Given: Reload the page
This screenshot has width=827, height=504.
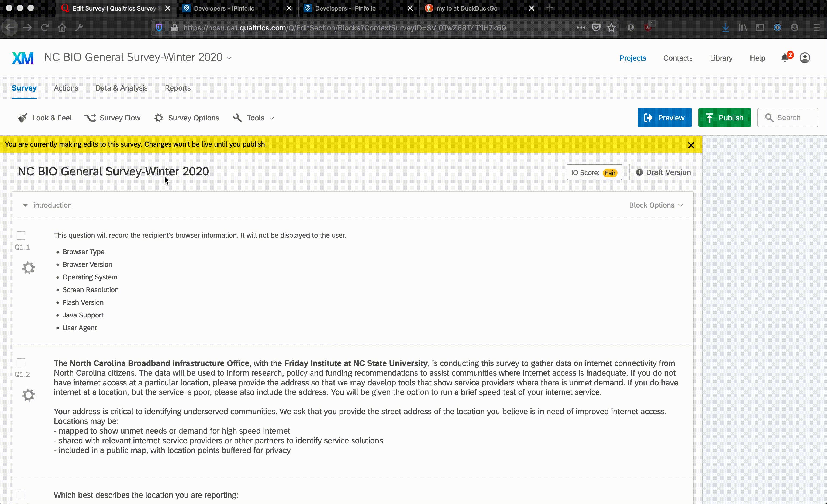Looking at the screenshot, I should click(45, 27).
